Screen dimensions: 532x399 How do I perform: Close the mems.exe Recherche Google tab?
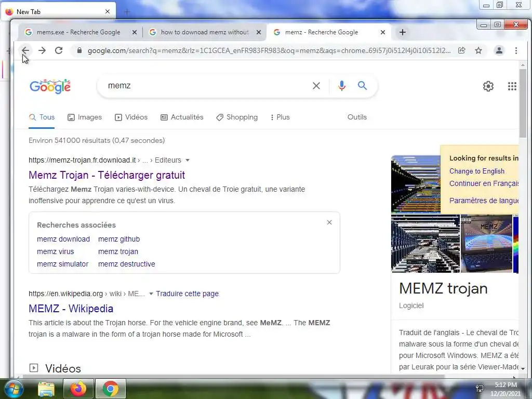pos(135,32)
